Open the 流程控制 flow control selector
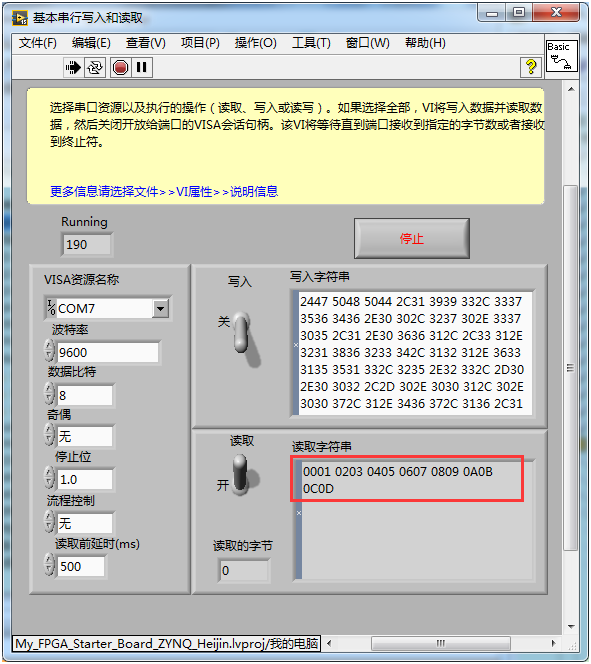The width and height of the screenshot is (591, 664). [85, 523]
